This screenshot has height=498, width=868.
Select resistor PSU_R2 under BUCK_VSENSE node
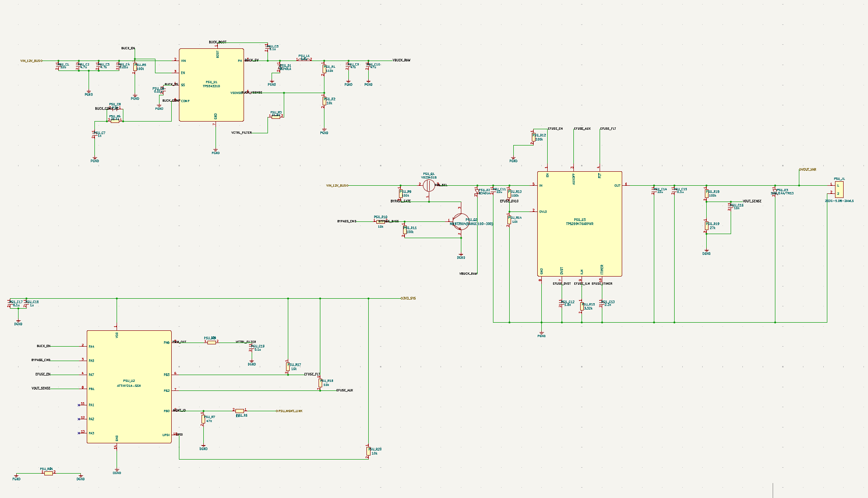(x=324, y=101)
